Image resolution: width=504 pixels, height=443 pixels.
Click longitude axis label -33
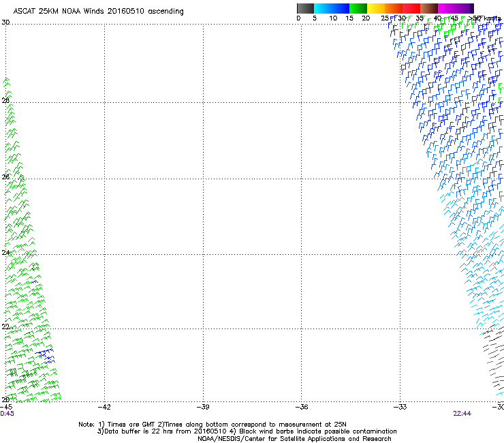[400, 407]
